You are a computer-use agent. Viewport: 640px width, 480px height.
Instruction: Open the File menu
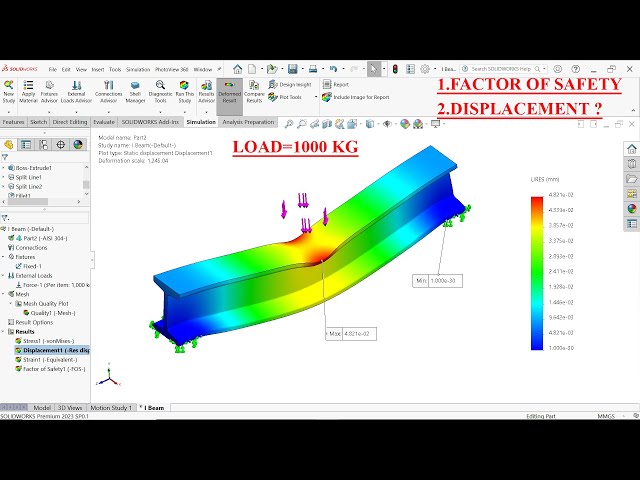coord(53,69)
